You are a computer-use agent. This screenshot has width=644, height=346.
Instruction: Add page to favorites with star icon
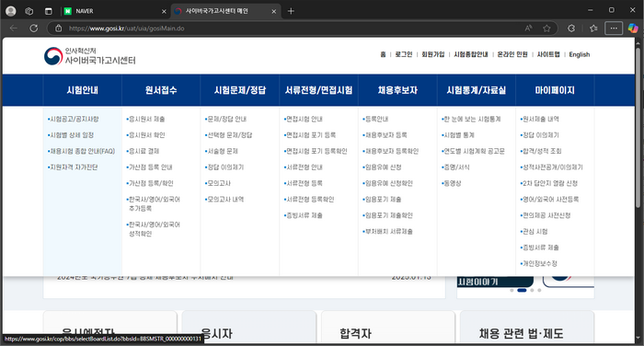coord(546,29)
